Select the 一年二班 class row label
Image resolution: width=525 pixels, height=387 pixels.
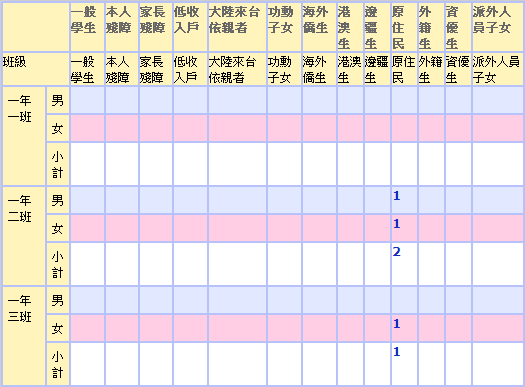coord(24,236)
